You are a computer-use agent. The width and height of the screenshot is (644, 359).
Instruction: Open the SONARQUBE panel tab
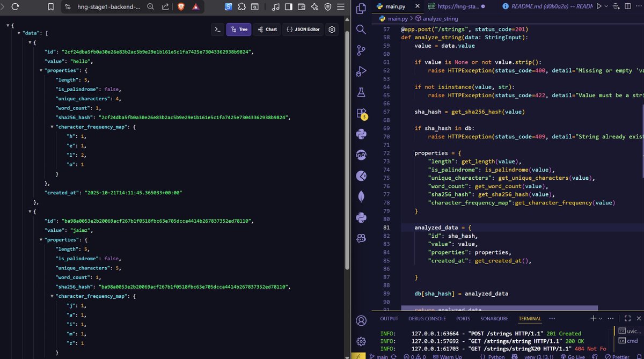pos(494,319)
